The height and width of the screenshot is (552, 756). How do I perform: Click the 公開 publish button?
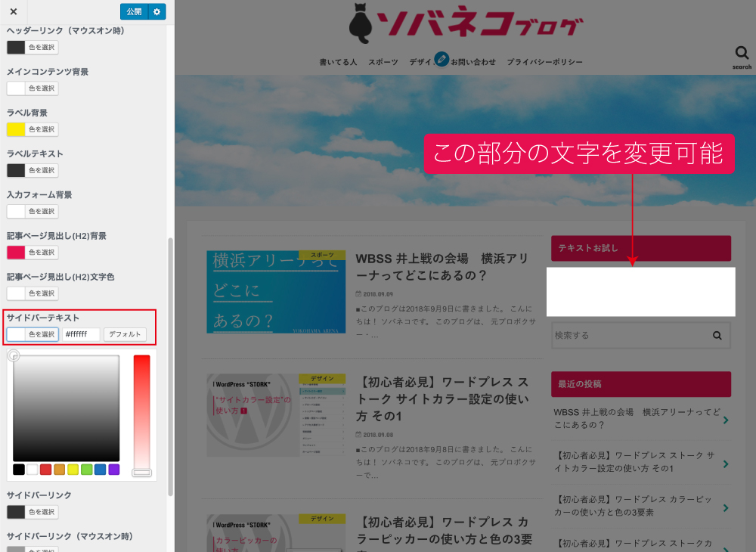coord(134,11)
